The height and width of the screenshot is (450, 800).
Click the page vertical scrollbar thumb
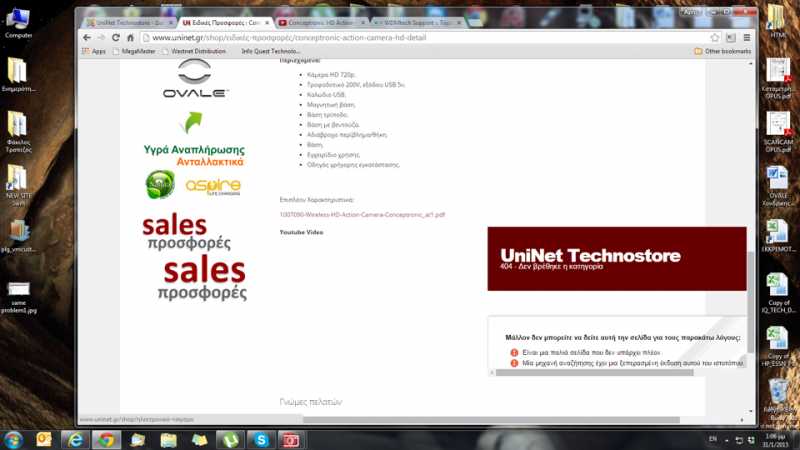751,302
